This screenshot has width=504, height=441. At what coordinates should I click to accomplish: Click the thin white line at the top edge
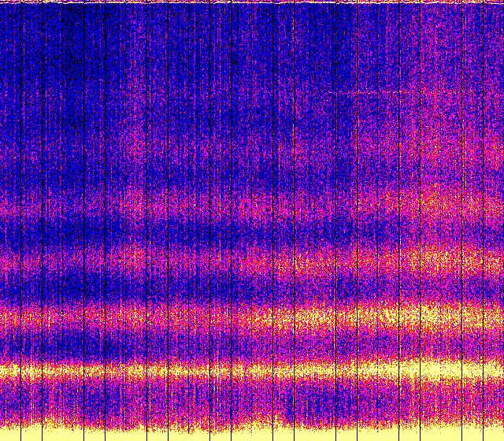pyautogui.click(x=252, y=2)
